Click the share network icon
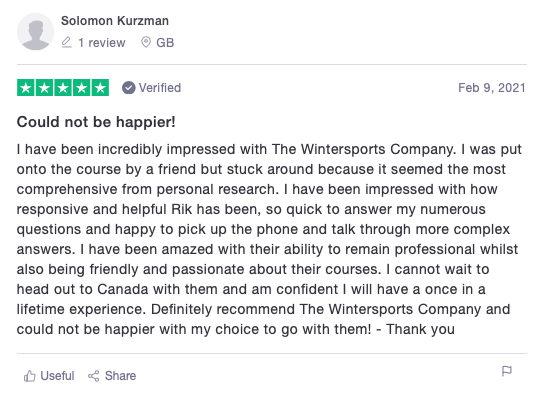Image resolution: width=545 pixels, height=396 pixels. pos(93,376)
